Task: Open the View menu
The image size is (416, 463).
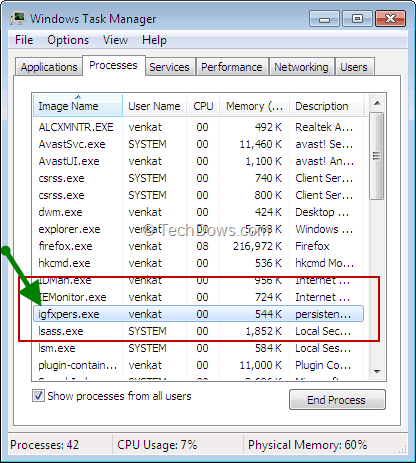Action: (115, 40)
